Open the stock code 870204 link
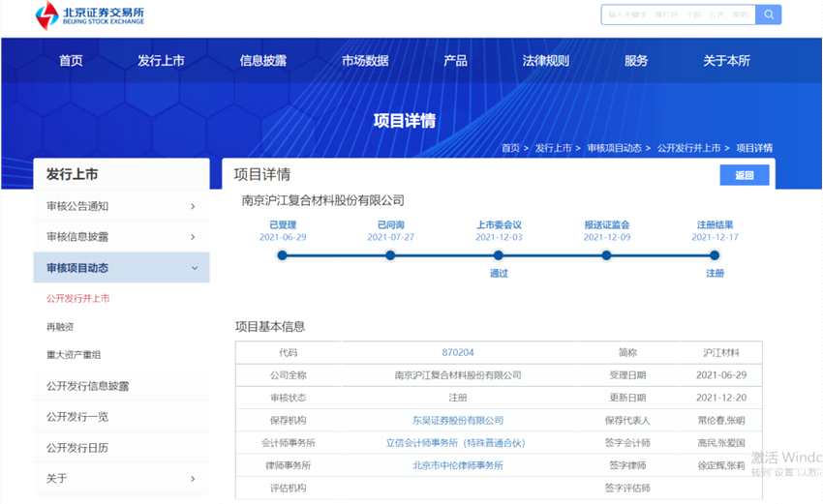Image resolution: width=823 pixels, height=504 pixels. click(458, 352)
